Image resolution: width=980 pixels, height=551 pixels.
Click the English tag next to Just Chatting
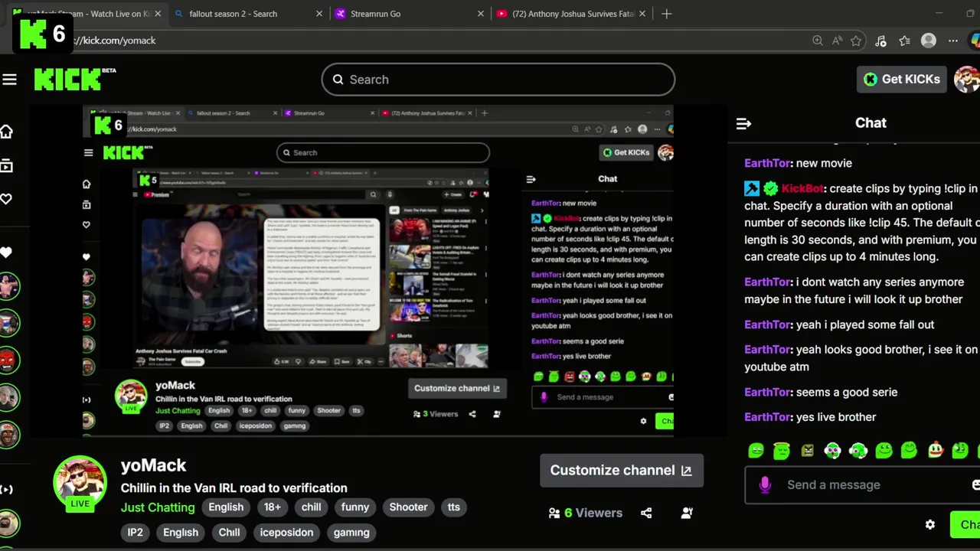click(x=226, y=507)
